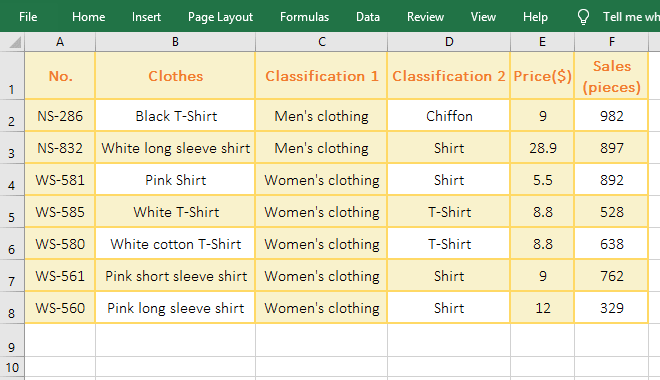Select cell containing WS-585
Screen dimensions: 660x380
60,212
